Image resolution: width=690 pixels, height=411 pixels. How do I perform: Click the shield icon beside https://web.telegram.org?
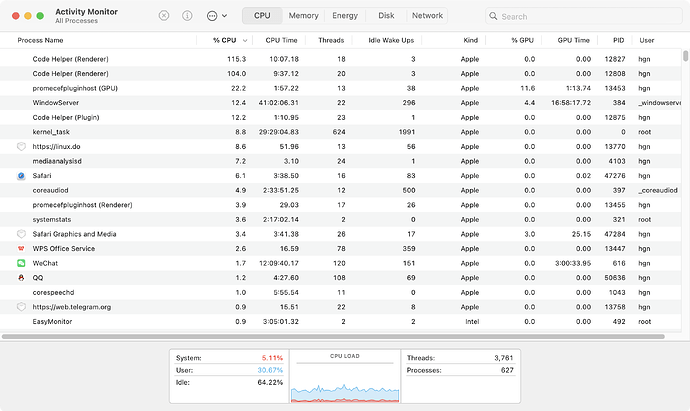(x=21, y=307)
